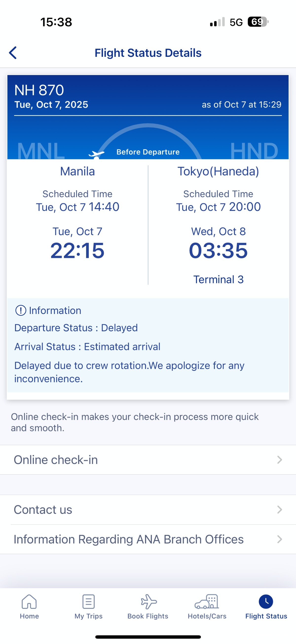Image resolution: width=296 pixels, height=644 pixels.
Task: Open Information Regarding ANA Branch Offices
Action: [x=129, y=539]
